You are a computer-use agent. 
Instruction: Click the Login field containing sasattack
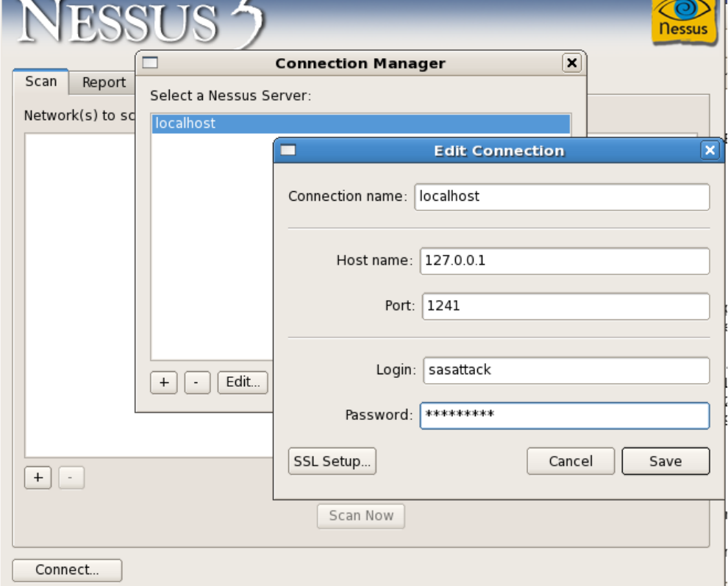click(x=566, y=371)
